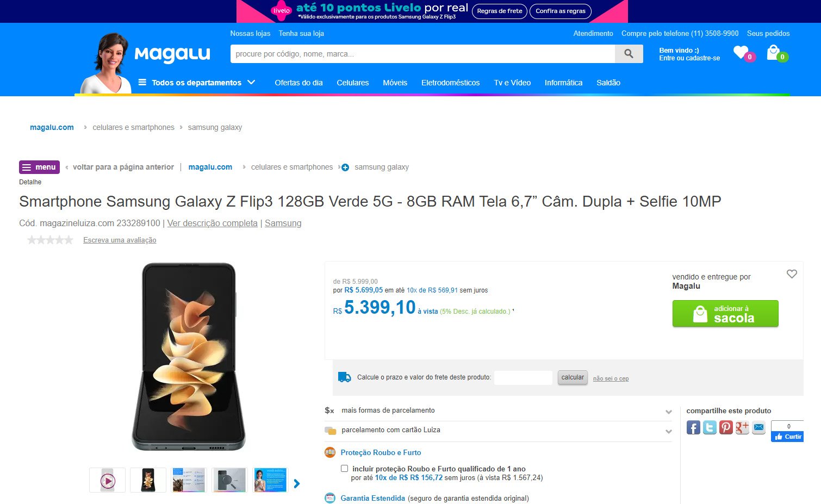
Task: Show next product thumbnails arrow
Action: point(297,483)
